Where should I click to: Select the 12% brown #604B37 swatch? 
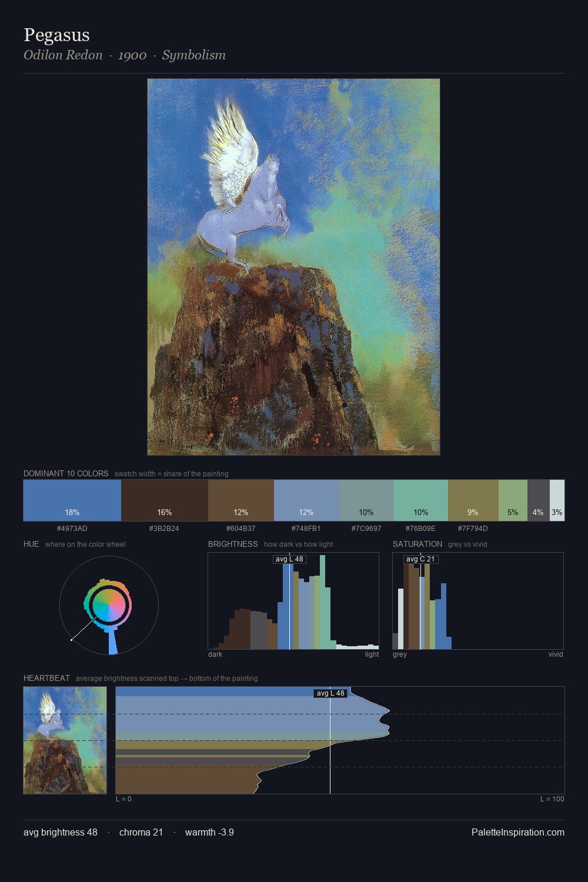pos(241,500)
